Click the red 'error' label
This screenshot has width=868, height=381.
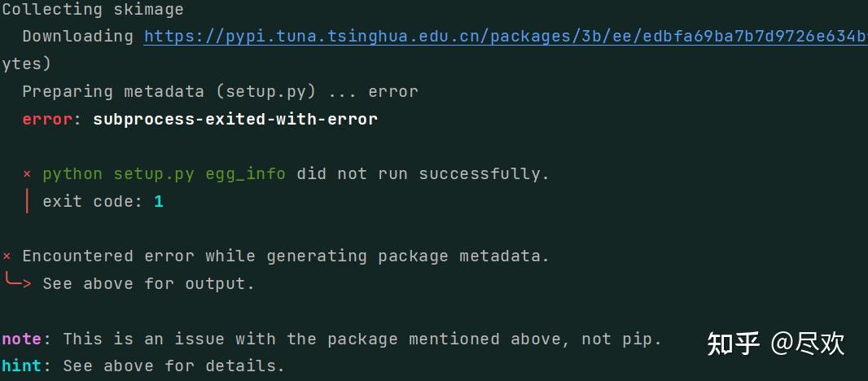[x=47, y=119]
